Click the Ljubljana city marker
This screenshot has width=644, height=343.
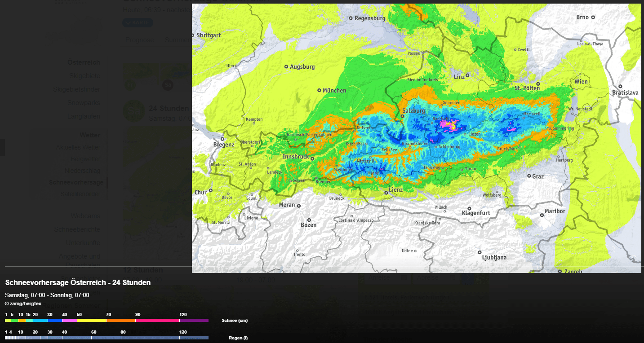(x=480, y=252)
